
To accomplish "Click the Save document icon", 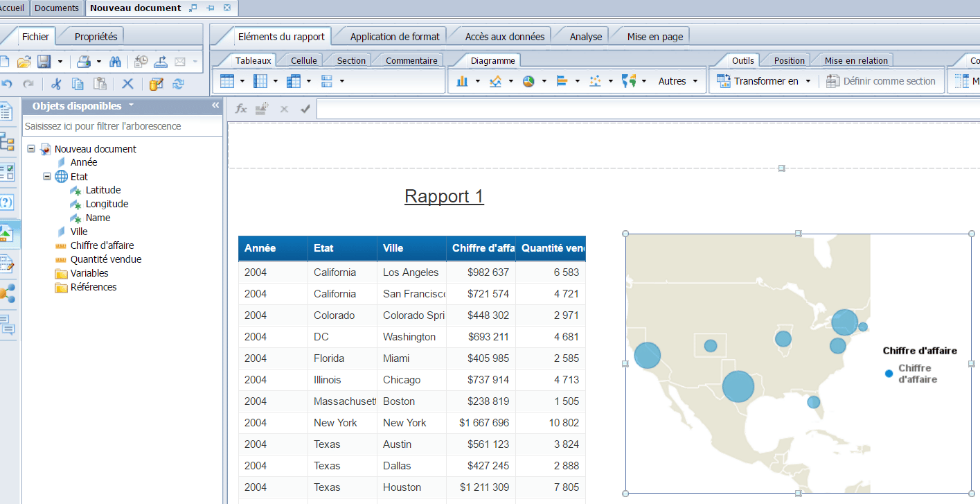I will tap(44, 62).
